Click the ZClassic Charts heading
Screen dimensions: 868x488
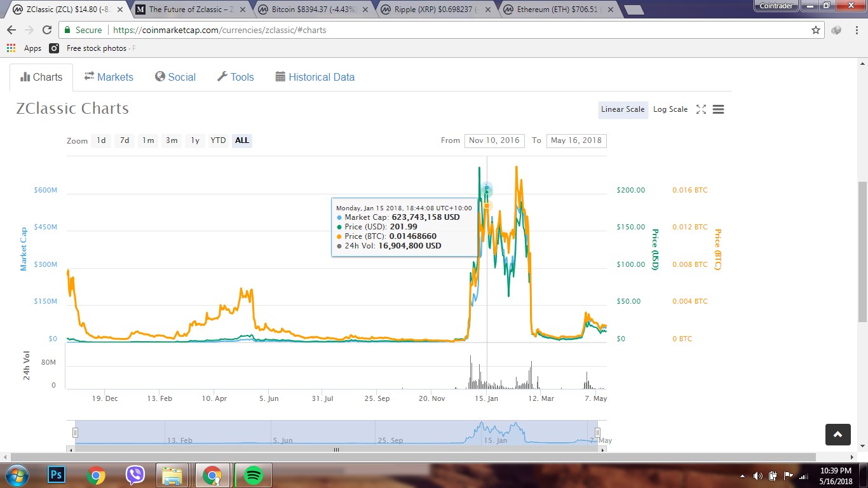72,109
